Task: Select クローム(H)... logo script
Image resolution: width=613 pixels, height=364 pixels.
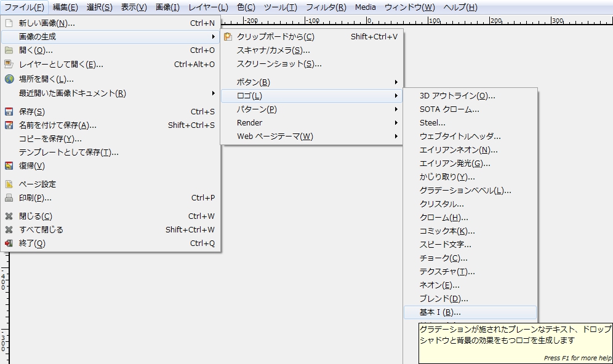Action: click(470, 218)
